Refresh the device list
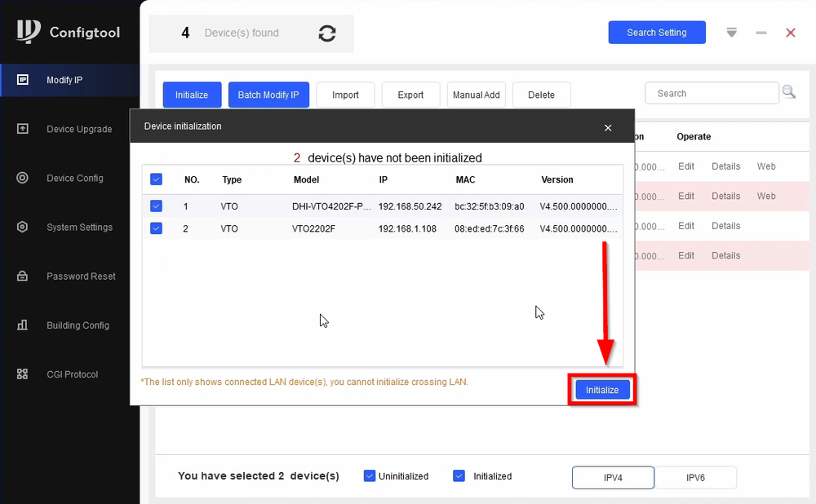Image resolution: width=816 pixels, height=504 pixels. 327,33
